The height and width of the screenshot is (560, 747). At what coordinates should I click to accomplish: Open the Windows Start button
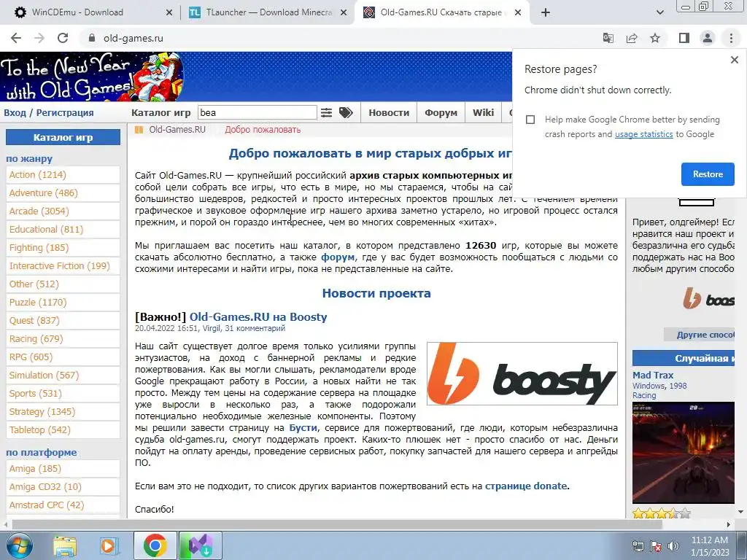pos(19,545)
